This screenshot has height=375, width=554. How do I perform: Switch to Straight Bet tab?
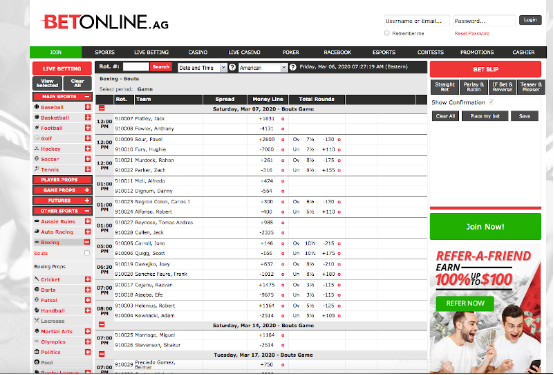(444, 87)
